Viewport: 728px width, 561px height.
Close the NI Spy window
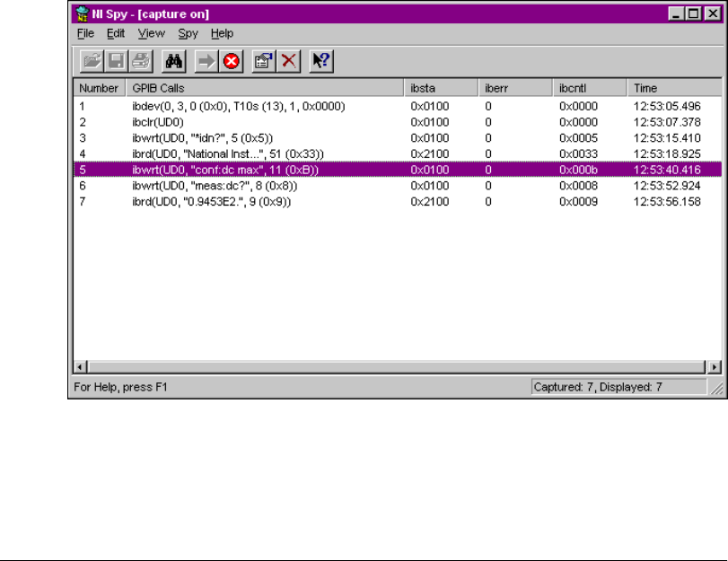[x=713, y=14]
